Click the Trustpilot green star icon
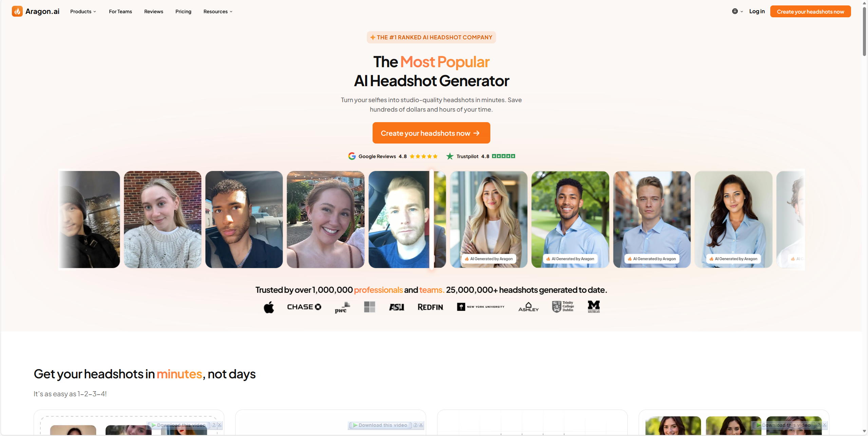 pos(450,156)
